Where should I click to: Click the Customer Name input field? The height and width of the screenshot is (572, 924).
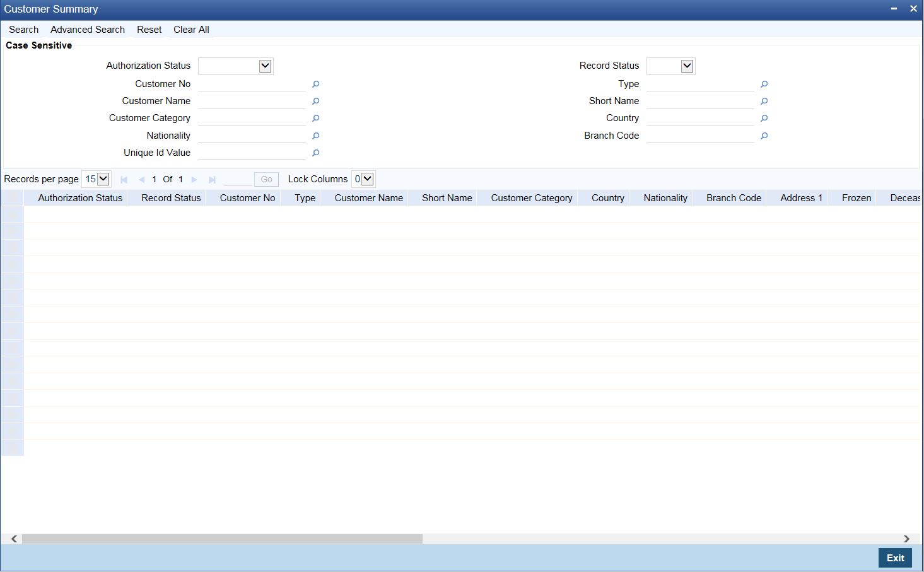[x=252, y=101]
